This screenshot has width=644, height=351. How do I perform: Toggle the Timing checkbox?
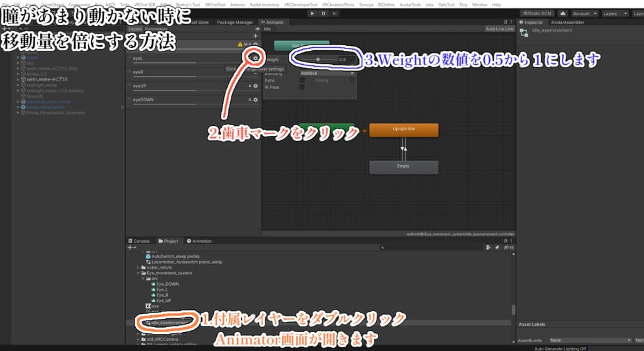352,80
